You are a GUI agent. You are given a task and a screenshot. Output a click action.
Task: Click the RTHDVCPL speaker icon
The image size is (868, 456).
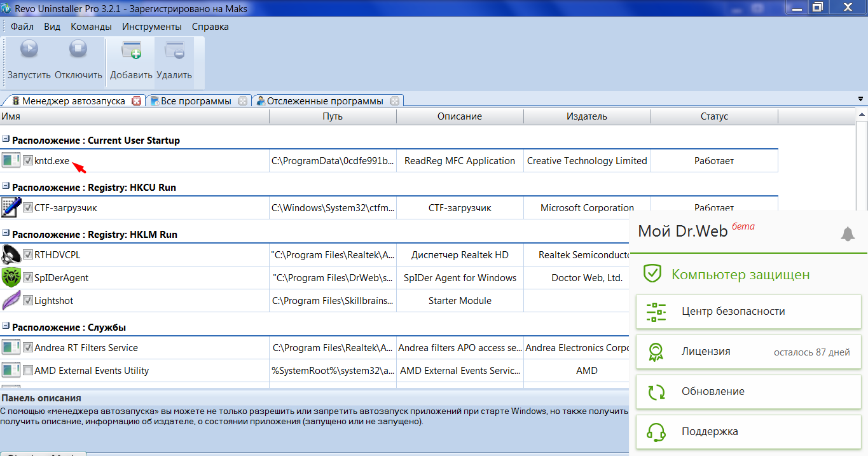11,254
